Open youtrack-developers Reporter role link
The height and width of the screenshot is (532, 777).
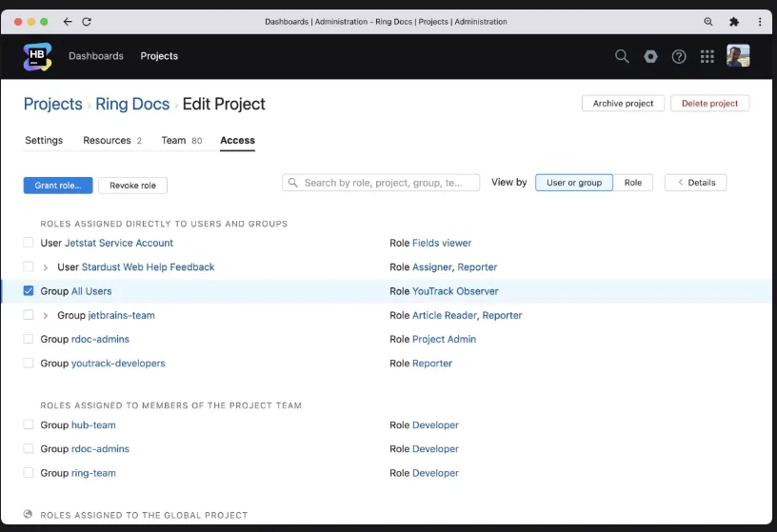click(x=432, y=364)
